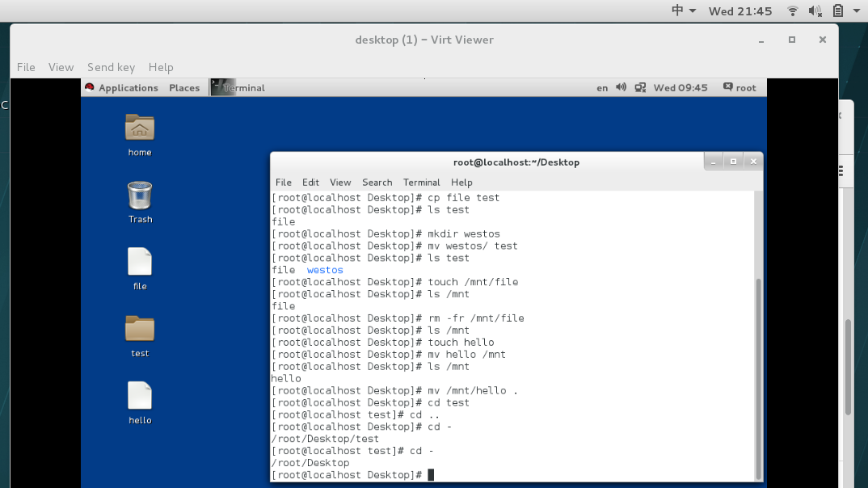Close the terminal window
The image size is (868, 488).
[753, 162]
